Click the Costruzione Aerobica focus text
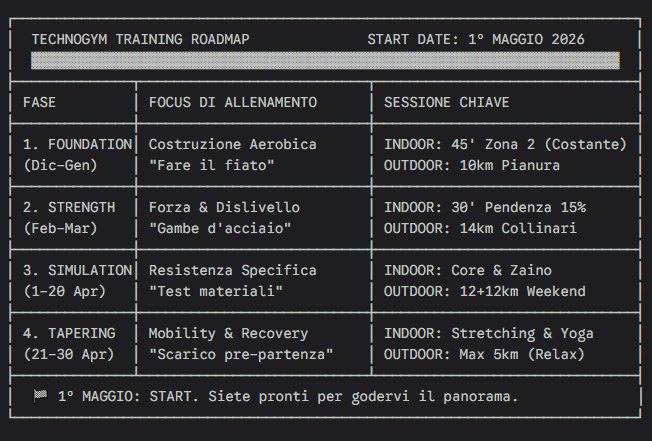Image resolution: width=652 pixels, height=441 pixels. [233, 145]
